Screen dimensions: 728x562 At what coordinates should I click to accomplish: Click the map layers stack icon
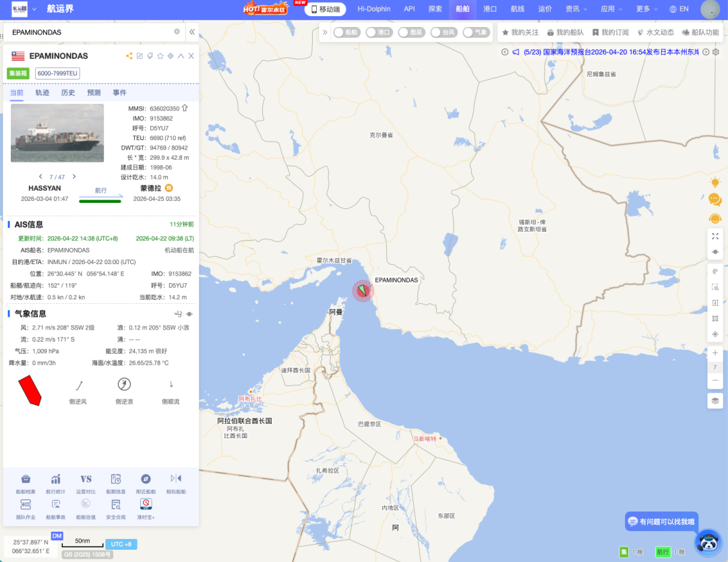(715, 400)
